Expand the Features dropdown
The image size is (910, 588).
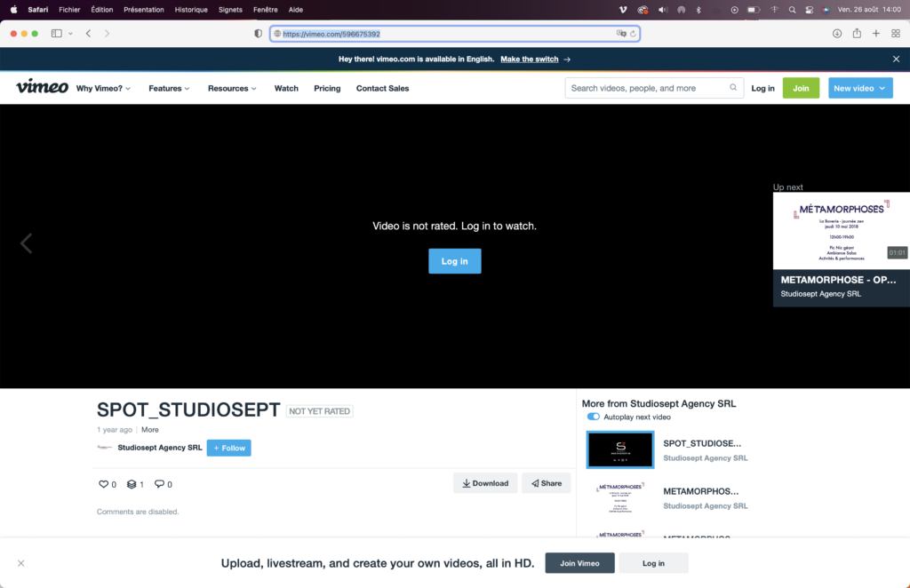coord(169,88)
